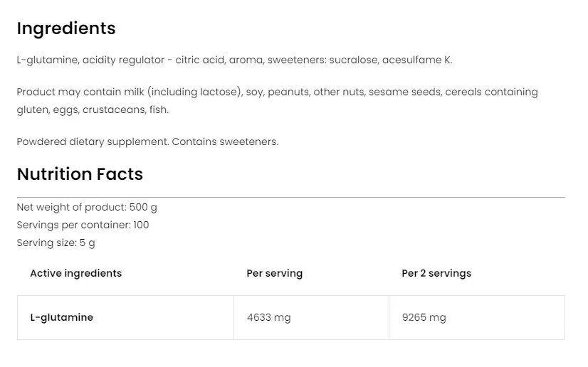Viewport: 588px width, 367px height.
Task: Click the 'gluten, eggs, crustaceans, fish' line
Action: tap(93, 110)
